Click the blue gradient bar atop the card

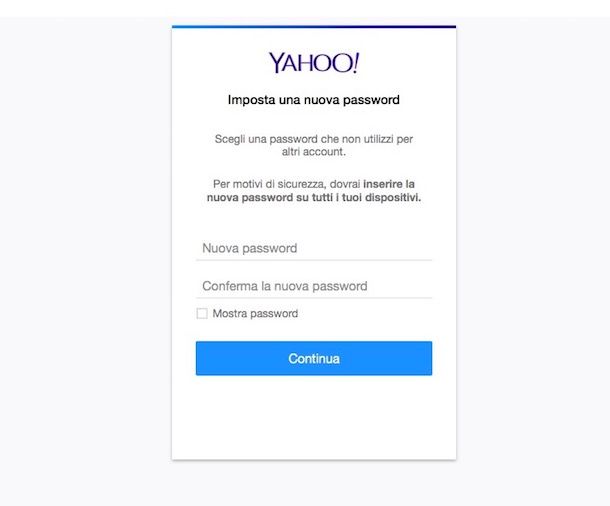tap(314, 27)
